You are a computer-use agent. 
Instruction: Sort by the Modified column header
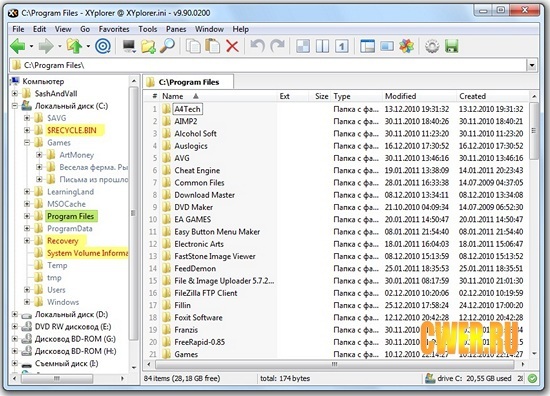pyautogui.click(x=400, y=96)
